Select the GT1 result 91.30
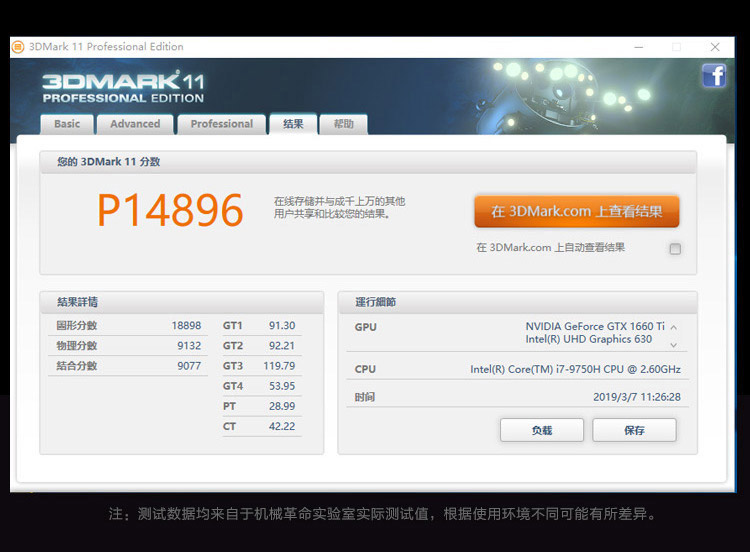 (282, 326)
